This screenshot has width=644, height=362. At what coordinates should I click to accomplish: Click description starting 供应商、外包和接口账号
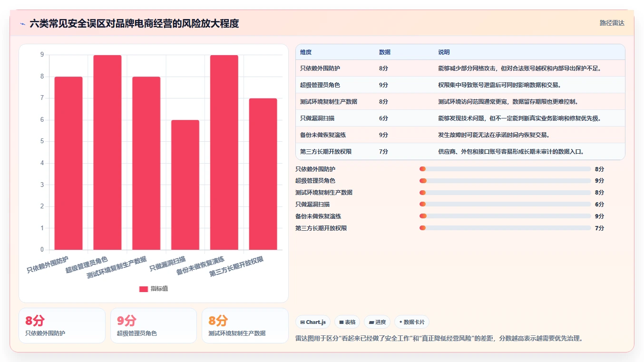click(x=511, y=152)
